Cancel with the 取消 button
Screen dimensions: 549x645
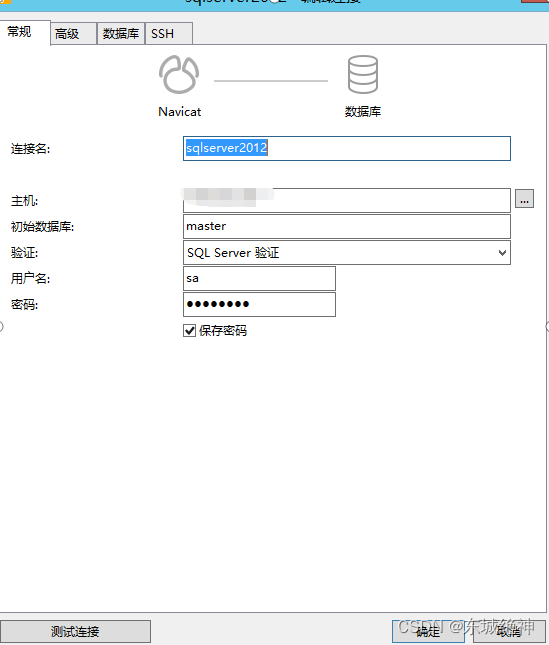509,631
